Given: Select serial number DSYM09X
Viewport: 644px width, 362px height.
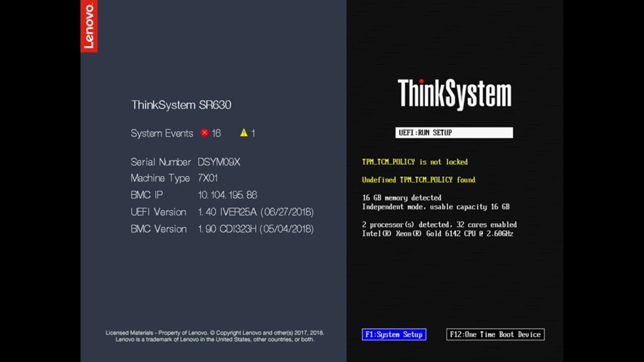Looking at the screenshot, I should coord(219,162).
